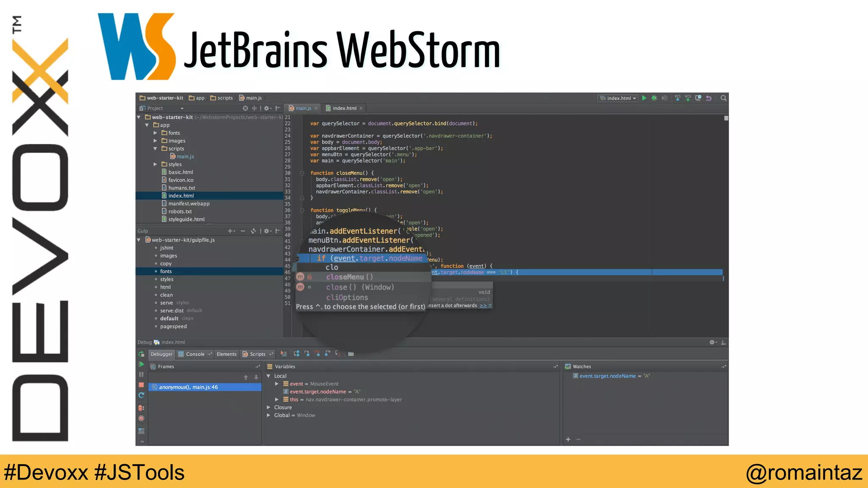Expand the Closure variables group
The width and height of the screenshot is (868, 488).
pos(269,408)
